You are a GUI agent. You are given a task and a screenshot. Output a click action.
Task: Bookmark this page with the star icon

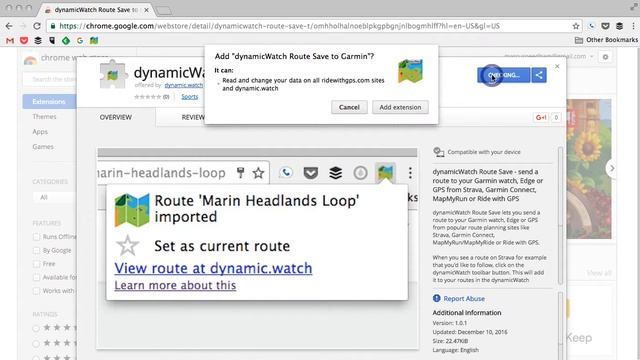(576, 26)
